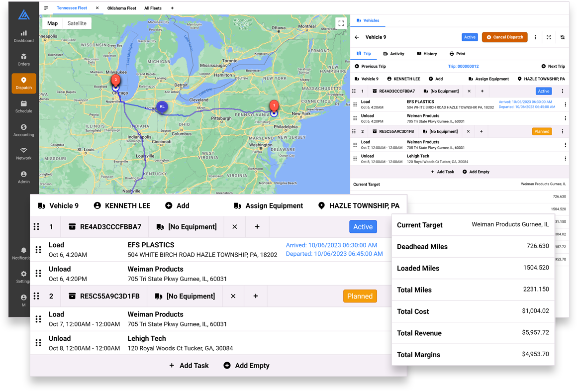Viewport: 578px width, 392px height.
Task: Click Print in the trip tabs
Action: click(458, 54)
